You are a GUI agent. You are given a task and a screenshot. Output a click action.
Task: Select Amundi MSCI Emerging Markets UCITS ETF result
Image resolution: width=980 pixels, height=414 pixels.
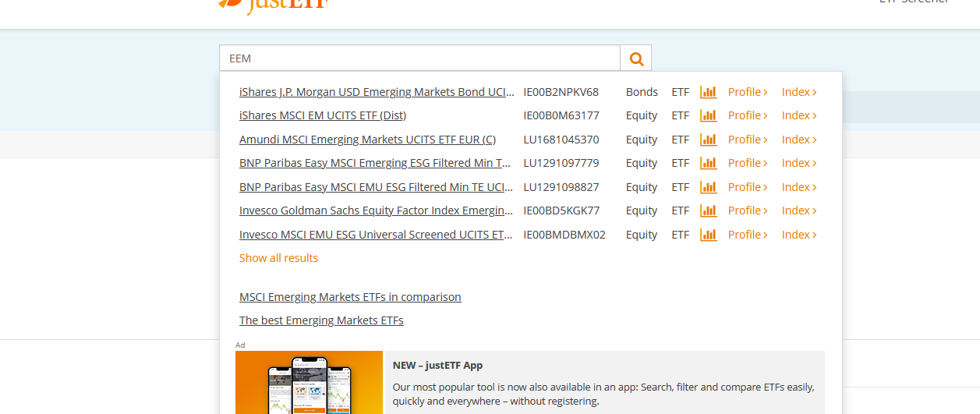point(367,140)
